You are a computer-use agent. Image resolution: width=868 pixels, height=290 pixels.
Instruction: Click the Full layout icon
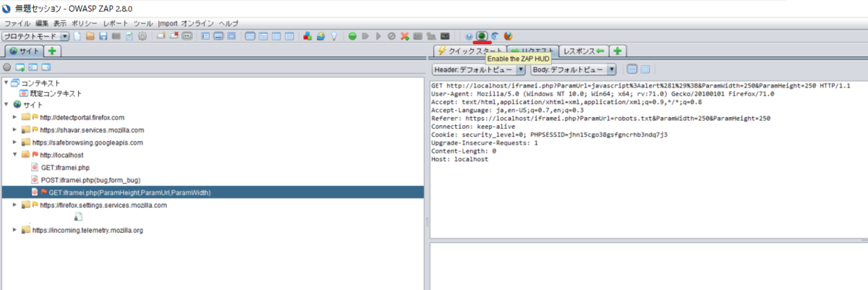[231, 36]
